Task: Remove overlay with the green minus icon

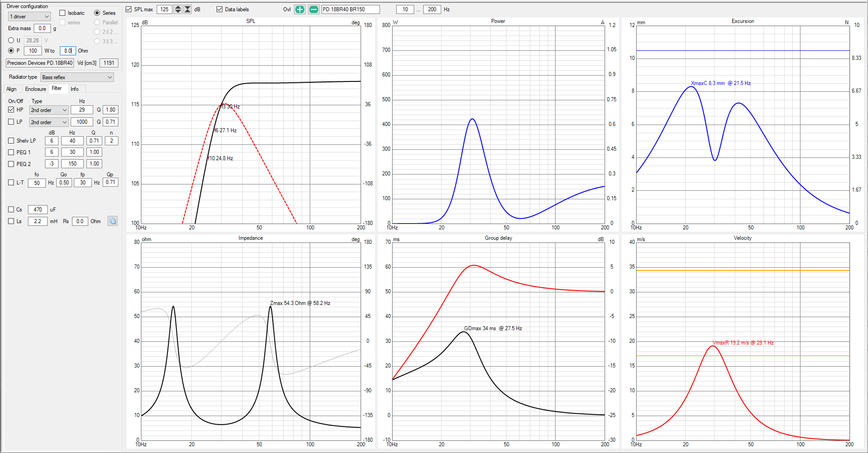Action: 314,9
